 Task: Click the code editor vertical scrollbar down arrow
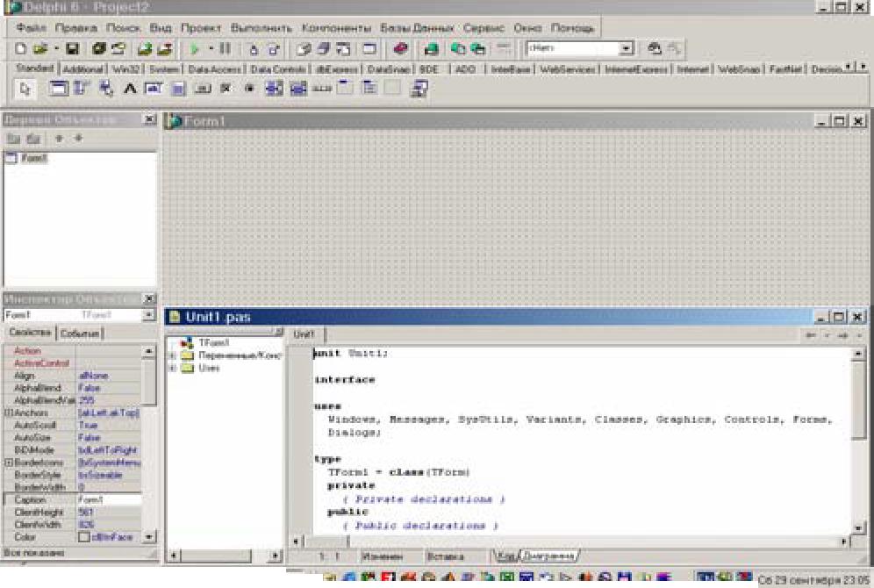click(x=858, y=527)
